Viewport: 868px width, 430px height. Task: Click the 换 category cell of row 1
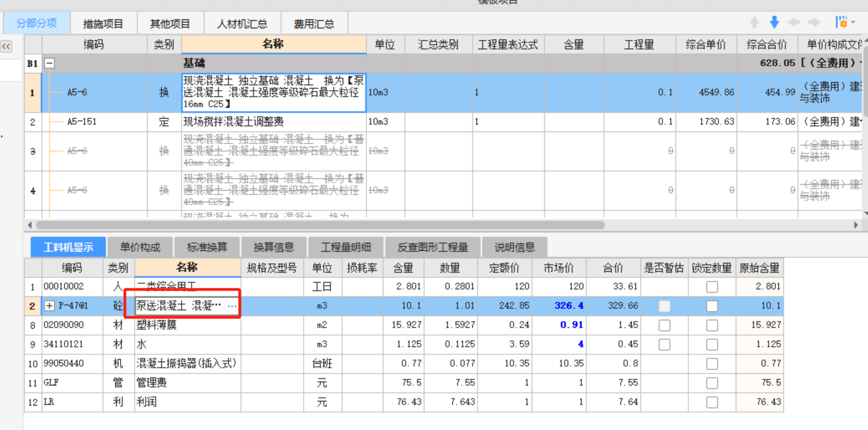pos(164,93)
